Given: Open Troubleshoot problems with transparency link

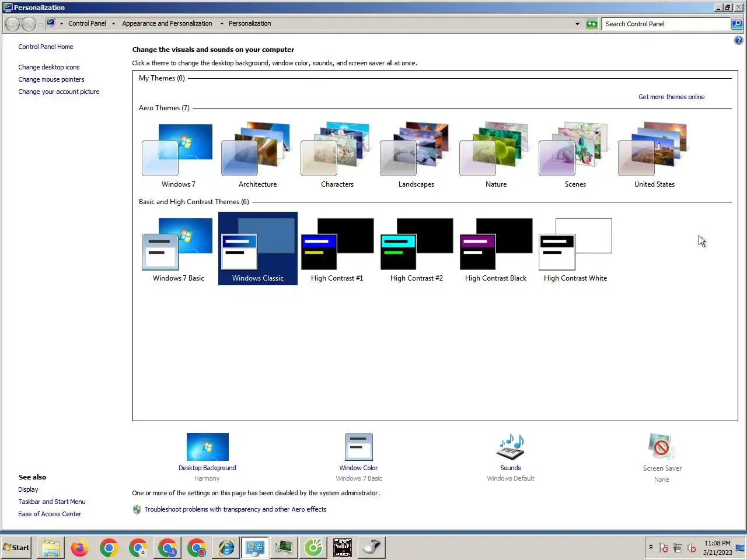Looking at the screenshot, I should tap(236, 509).
